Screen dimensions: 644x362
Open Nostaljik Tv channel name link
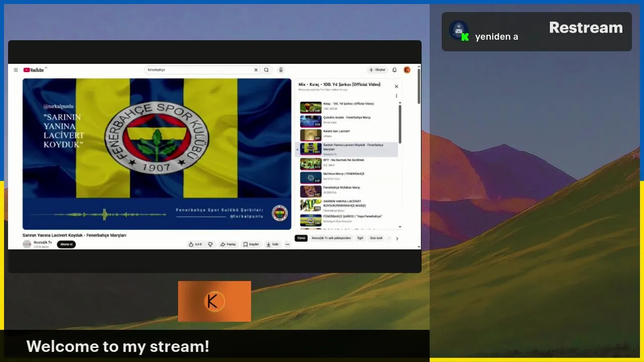coord(43,242)
